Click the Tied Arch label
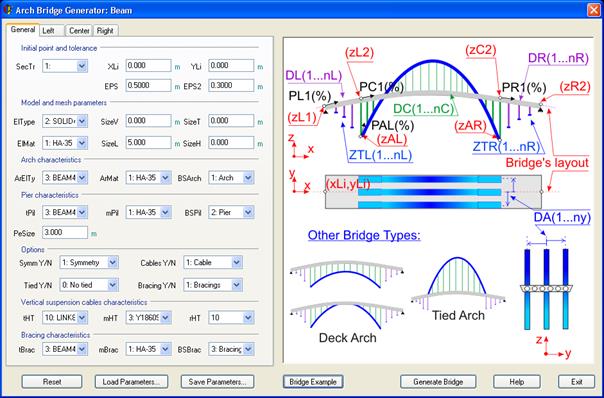Viewport: 604px width, 398px height. click(458, 315)
